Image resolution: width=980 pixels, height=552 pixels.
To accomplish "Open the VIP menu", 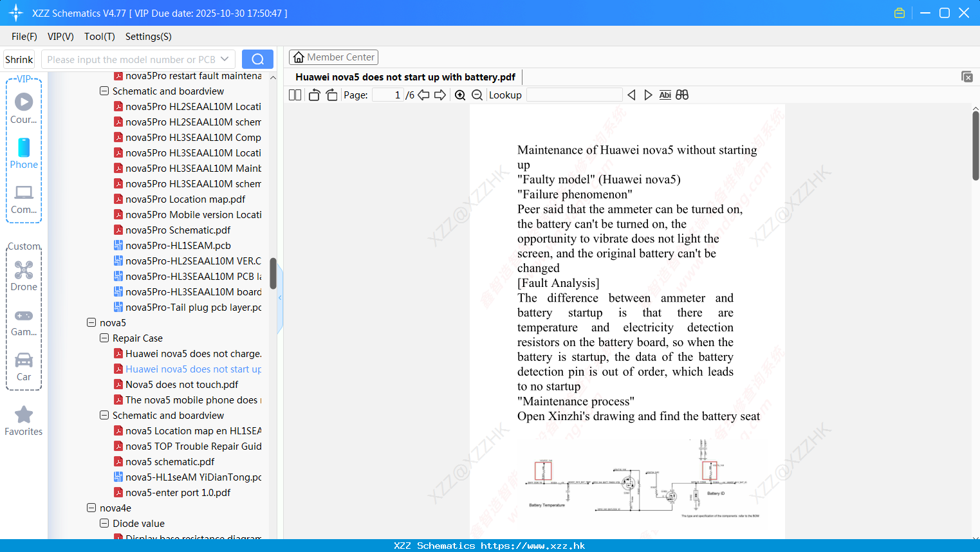I will pyautogui.click(x=60, y=37).
